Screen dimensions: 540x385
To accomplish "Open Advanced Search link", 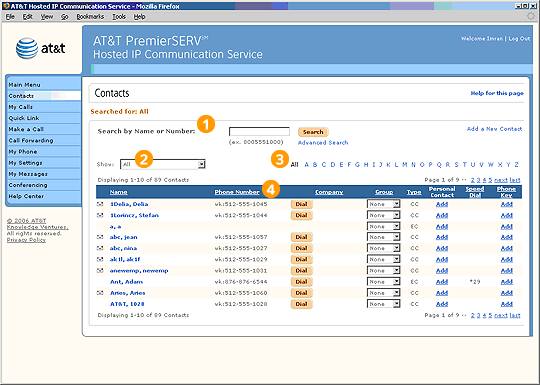I will tap(323, 143).
